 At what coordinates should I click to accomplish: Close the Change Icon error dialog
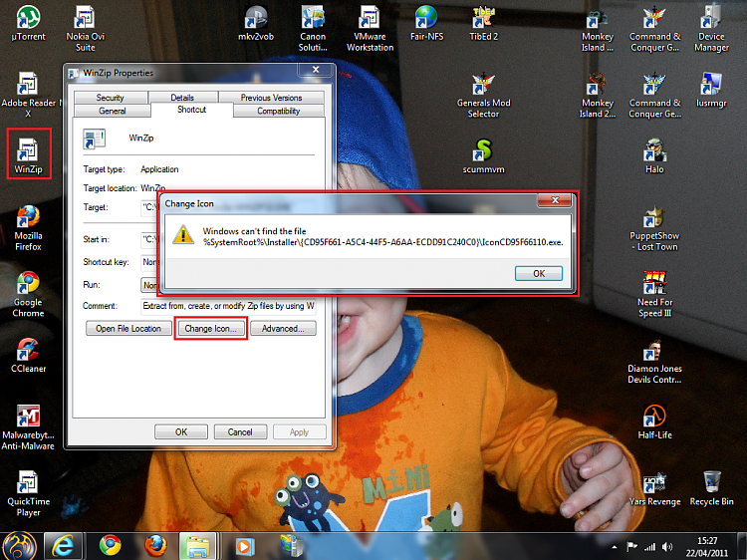(x=555, y=200)
